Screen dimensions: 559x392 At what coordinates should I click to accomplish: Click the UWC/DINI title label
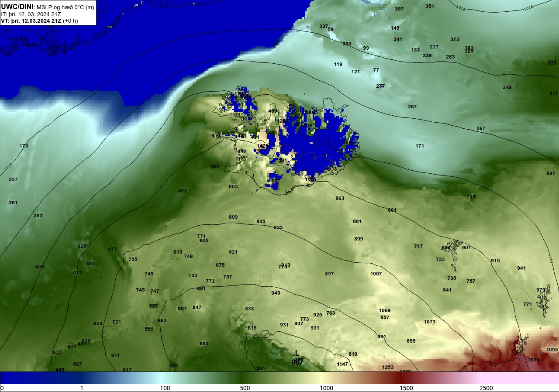pyautogui.click(x=17, y=7)
